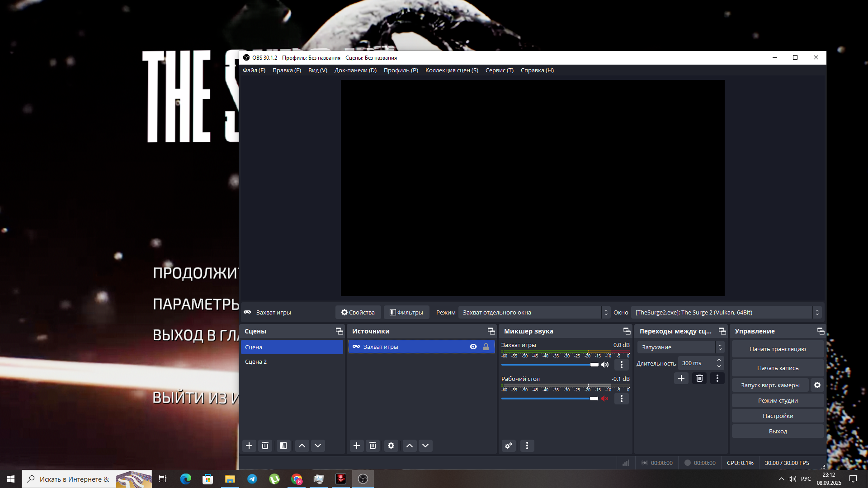Adjust the Захват игры volume slider
This screenshot has width=868, height=488.
click(594, 365)
